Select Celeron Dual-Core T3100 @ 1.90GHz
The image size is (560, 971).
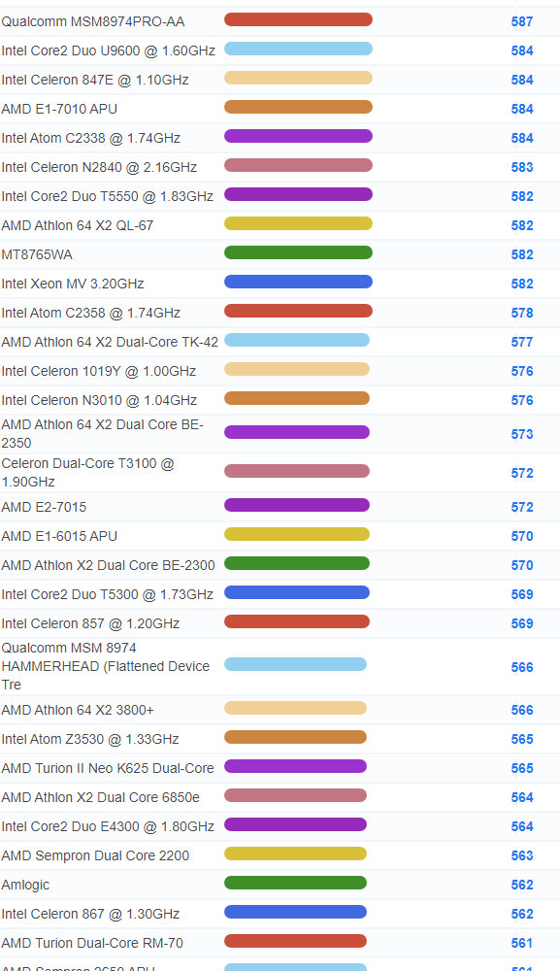[x=88, y=472]
